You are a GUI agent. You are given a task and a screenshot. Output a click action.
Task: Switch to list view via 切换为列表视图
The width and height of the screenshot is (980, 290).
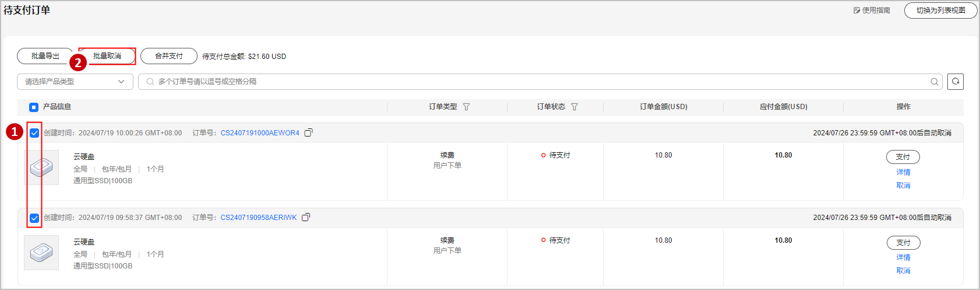pyautogui.click(x=940, y=11)
